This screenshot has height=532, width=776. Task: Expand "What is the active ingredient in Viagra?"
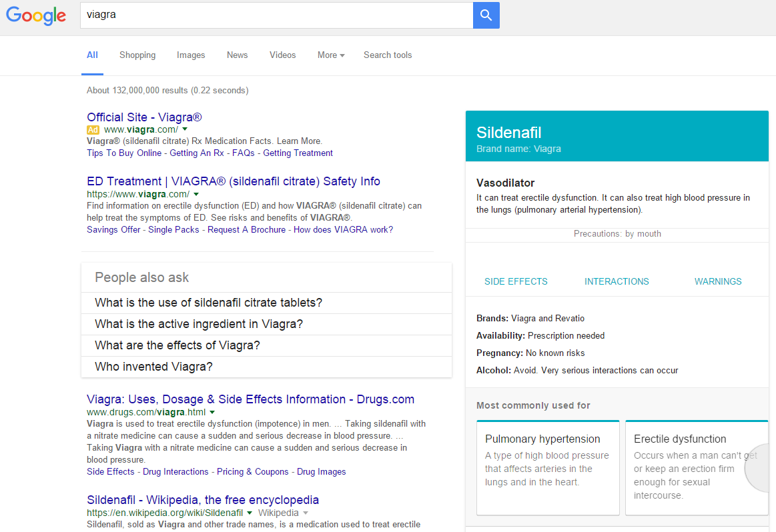[x=199, y=324]
